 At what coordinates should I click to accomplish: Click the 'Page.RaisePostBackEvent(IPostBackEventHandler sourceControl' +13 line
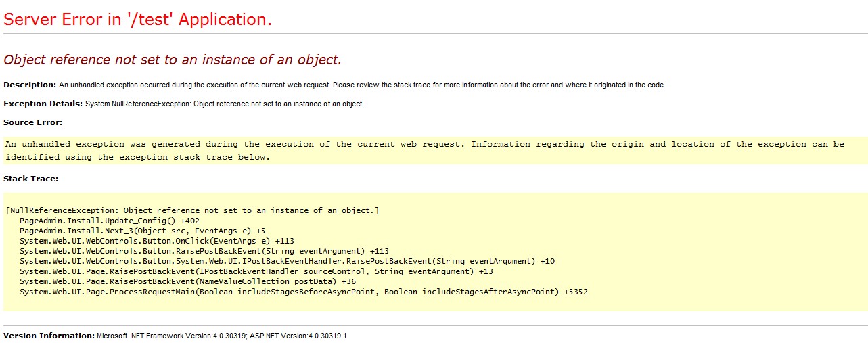pos(256,271)
